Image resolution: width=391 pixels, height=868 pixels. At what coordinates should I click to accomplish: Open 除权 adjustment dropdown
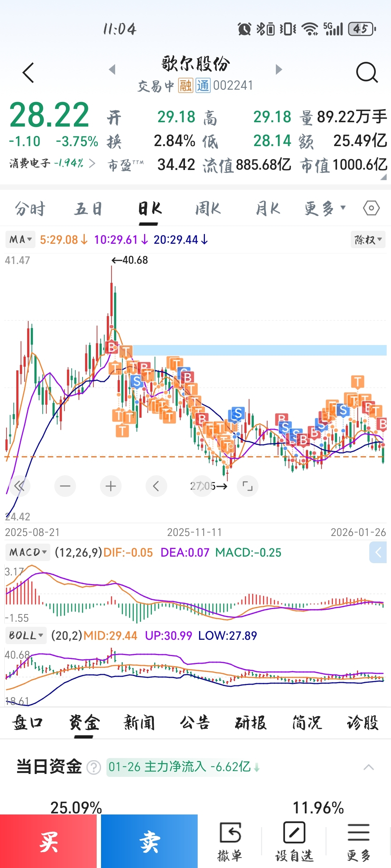(368, 239)
